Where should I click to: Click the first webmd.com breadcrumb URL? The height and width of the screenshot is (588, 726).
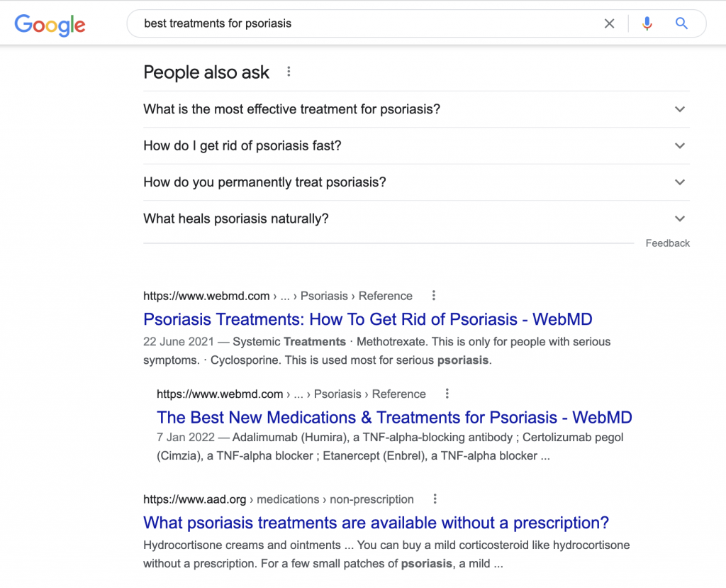278,296
